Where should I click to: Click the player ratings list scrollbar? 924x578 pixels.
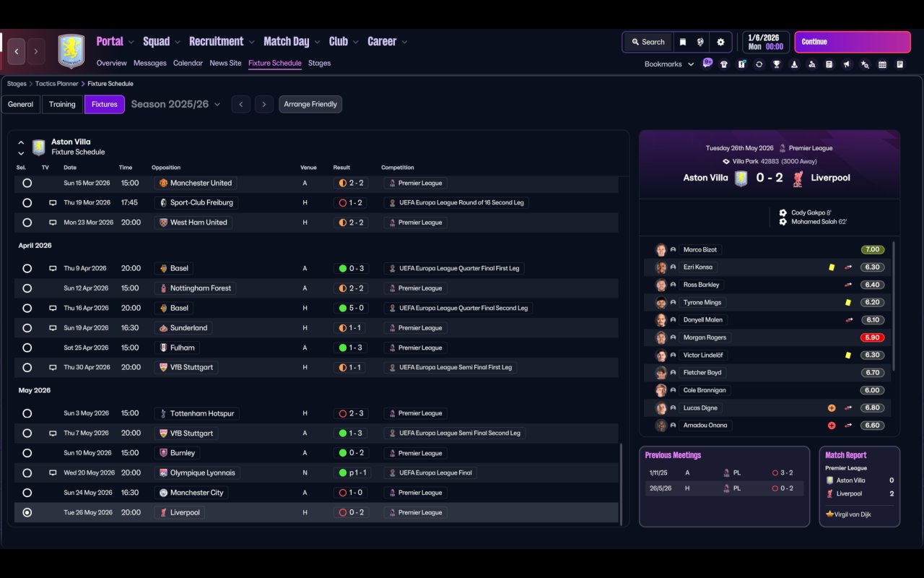(894, 305)
